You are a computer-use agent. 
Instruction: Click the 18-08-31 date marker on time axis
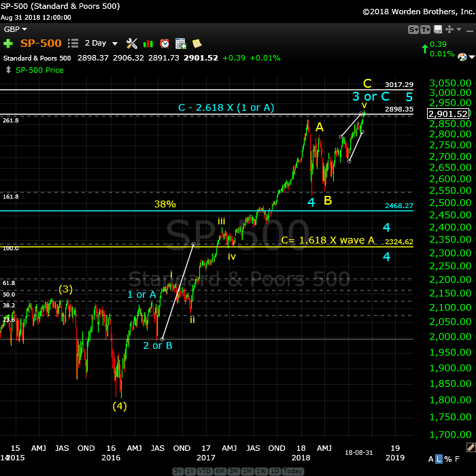coord(359,452)
